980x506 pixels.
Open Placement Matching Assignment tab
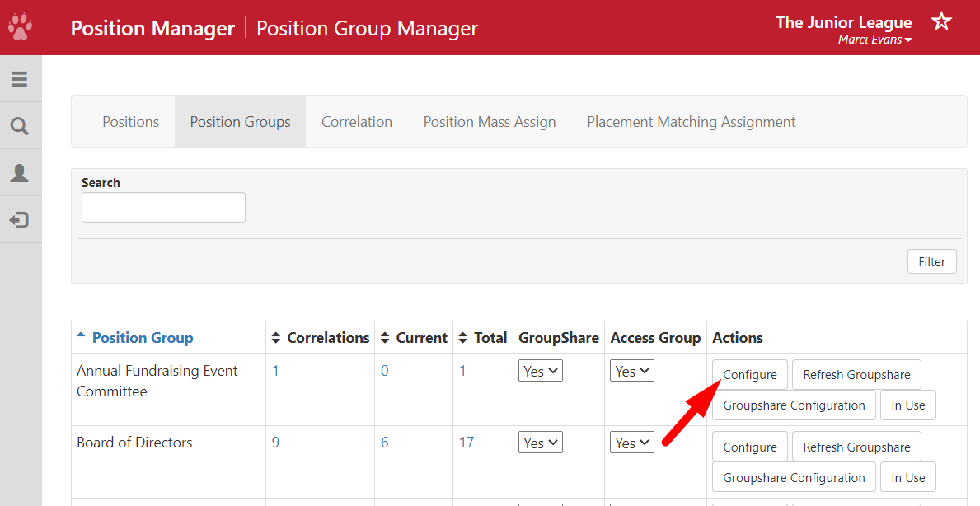click(x=692, y=122)
